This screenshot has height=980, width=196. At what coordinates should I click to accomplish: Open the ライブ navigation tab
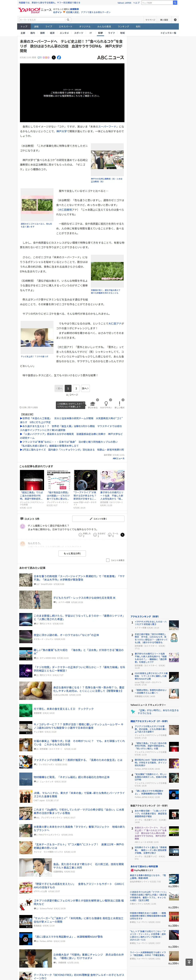(49, 27)
